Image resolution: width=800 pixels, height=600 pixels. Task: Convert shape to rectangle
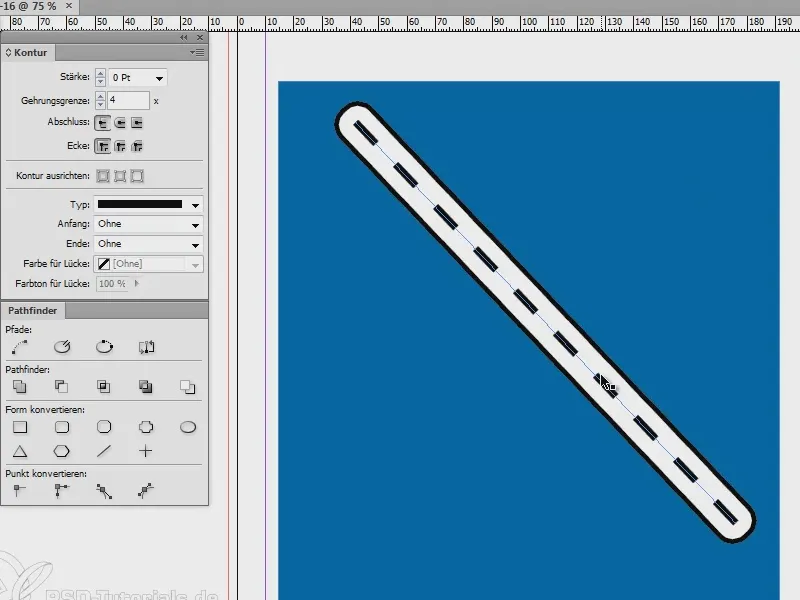pyautogui.click(x=20, y=427)
